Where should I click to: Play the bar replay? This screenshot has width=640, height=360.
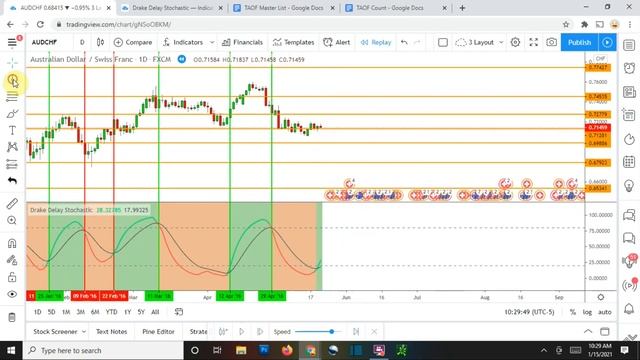coord(242,331)
